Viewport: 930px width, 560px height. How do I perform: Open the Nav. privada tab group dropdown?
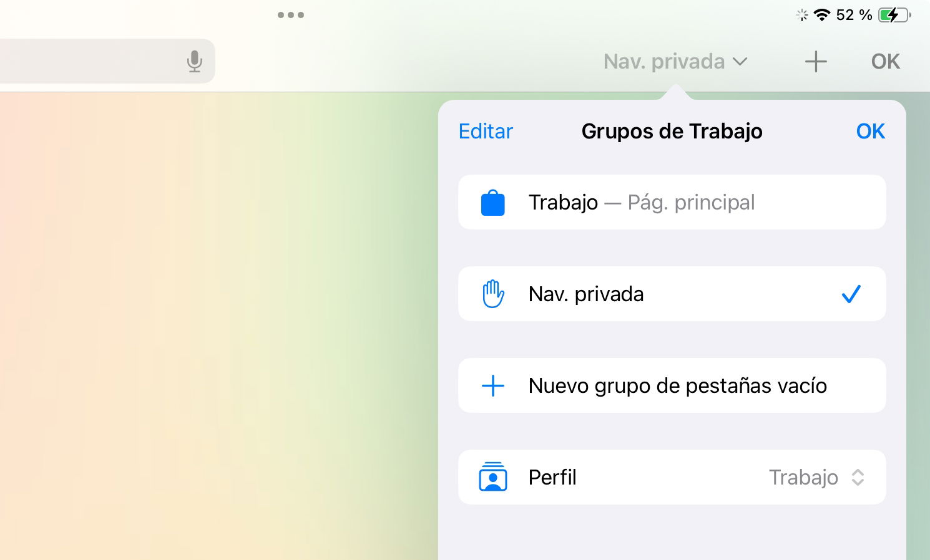pos(675,61)
